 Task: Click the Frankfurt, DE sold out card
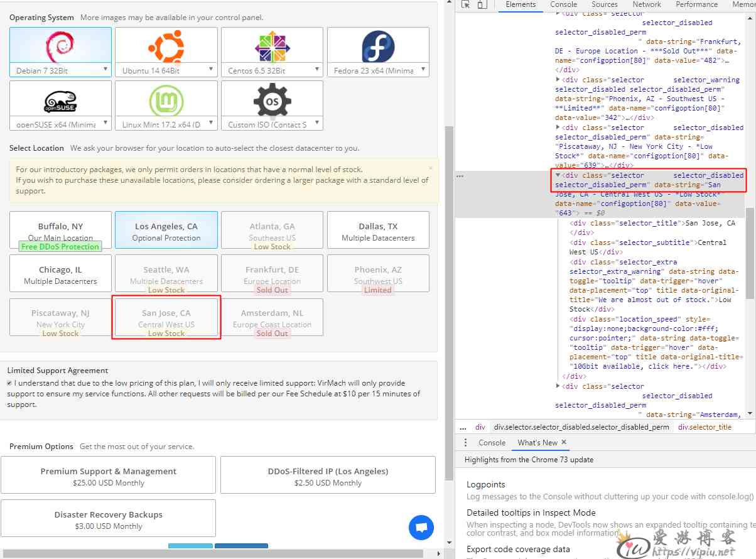[272, 273]
